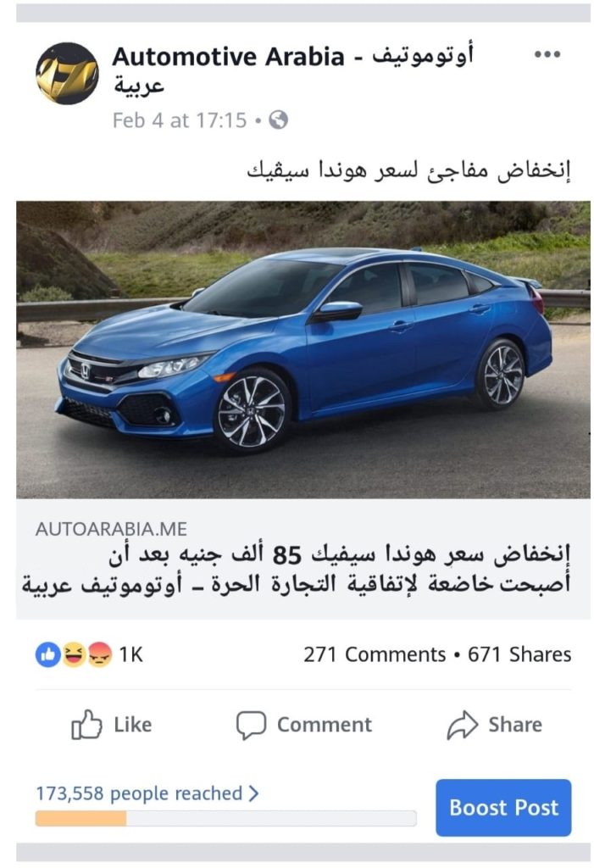594x868 pixels.
Task: Open the blue Honda Civic article image
Action: click(303, 350)
